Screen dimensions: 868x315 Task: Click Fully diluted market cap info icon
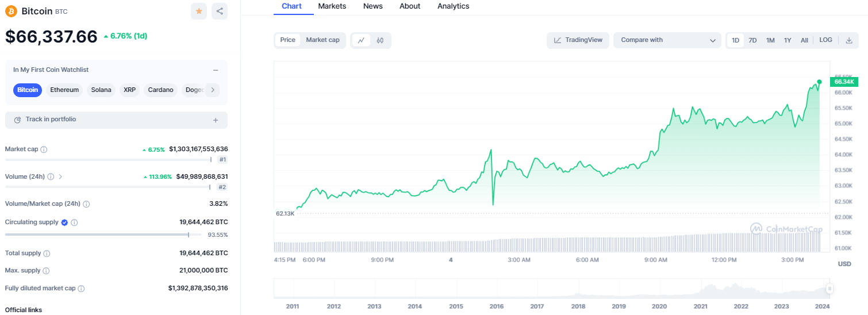click(81, 289)
